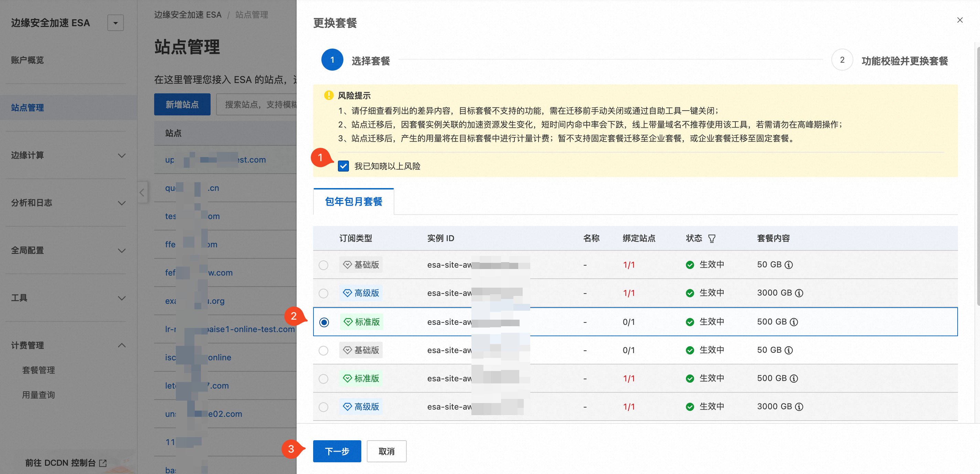Select the last Premium edition plan radio
980x474 pixels.
point(323,407)
